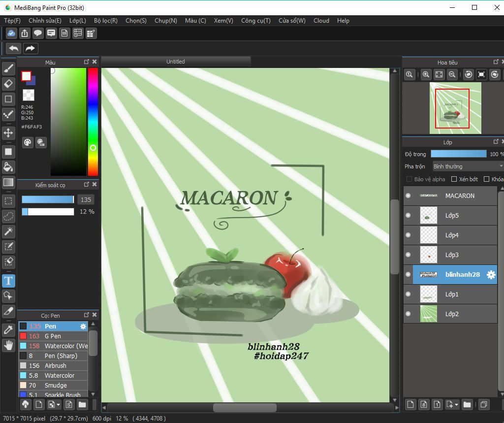Screen dimensions: 504x423
Task: Open the color palette icon
Action: click(28, 142)
